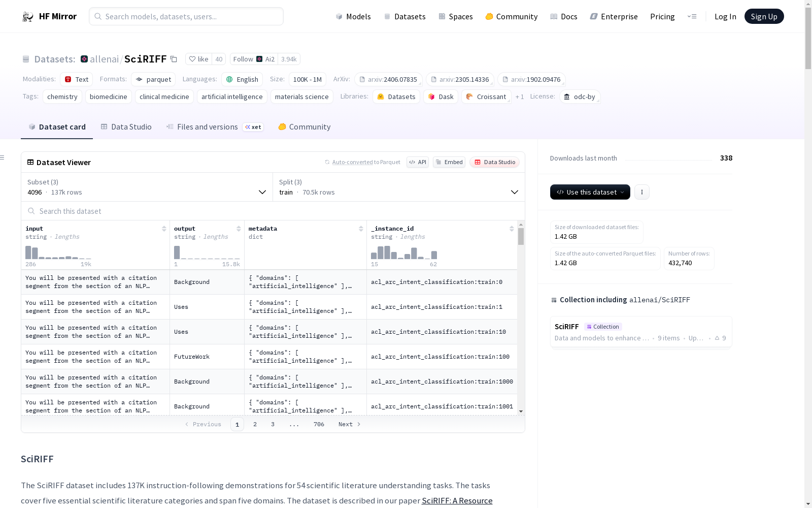Viewport: 812px width, 508px height.
Task: Expand the Split dropdown showing train
Action: click(399, 187)
